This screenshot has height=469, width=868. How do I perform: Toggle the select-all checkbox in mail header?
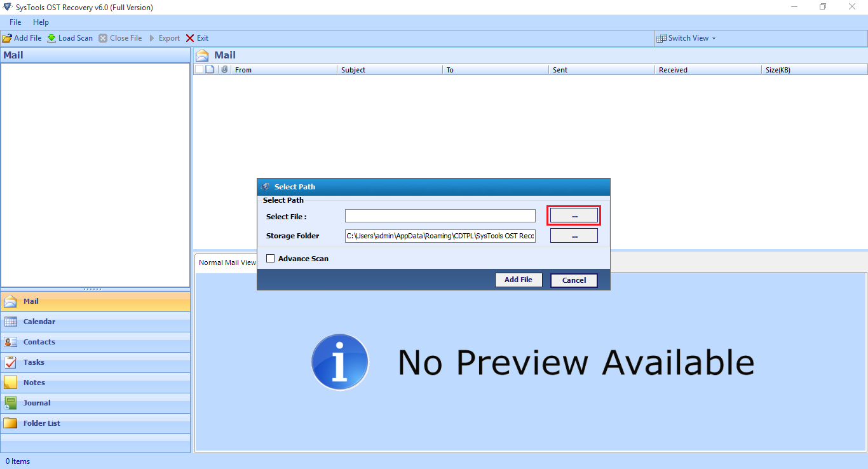point(199,69)
